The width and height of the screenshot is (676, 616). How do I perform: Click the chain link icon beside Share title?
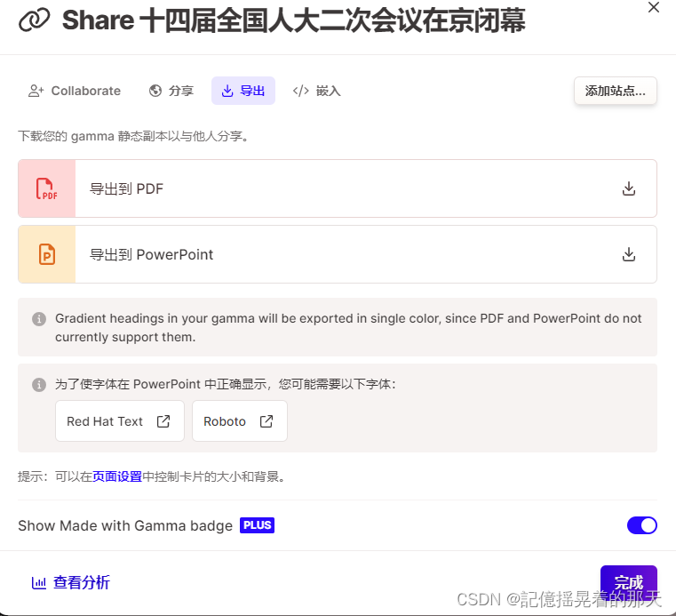click(x=34, y=20)
